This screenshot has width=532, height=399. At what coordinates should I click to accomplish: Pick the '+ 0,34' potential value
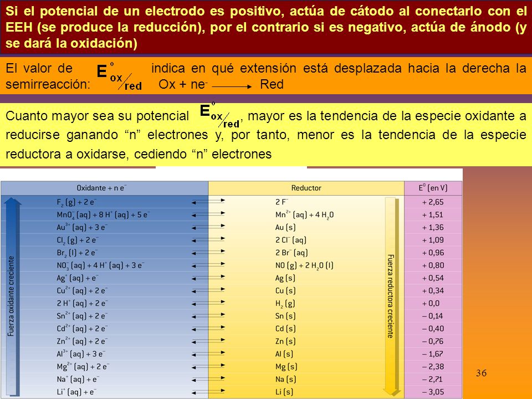[433, 291]
